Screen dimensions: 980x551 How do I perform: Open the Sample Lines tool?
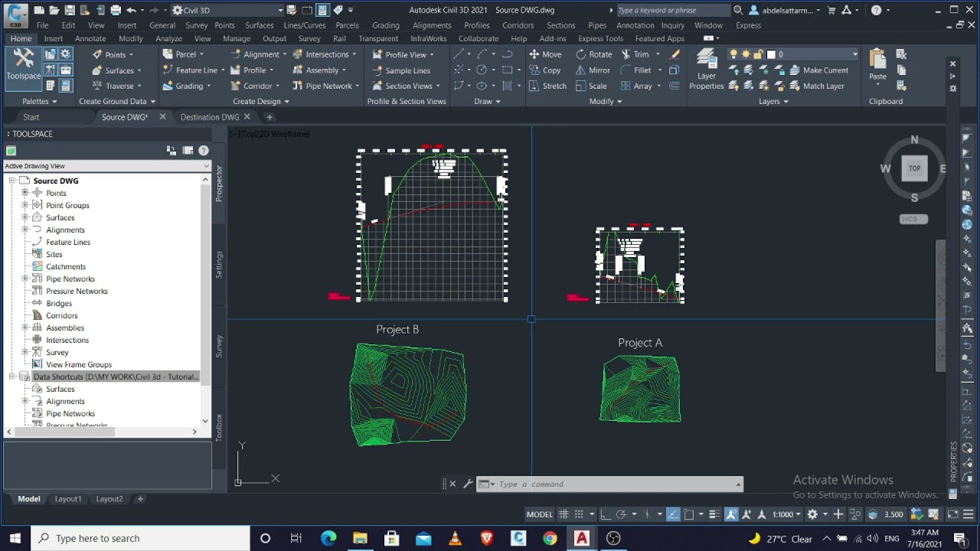click(401, 70)
